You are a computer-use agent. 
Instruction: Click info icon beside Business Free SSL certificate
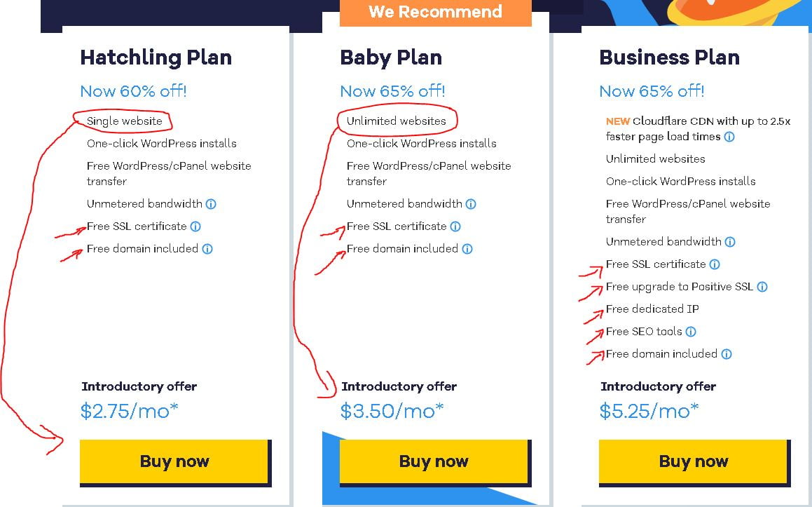click(715, 264)
